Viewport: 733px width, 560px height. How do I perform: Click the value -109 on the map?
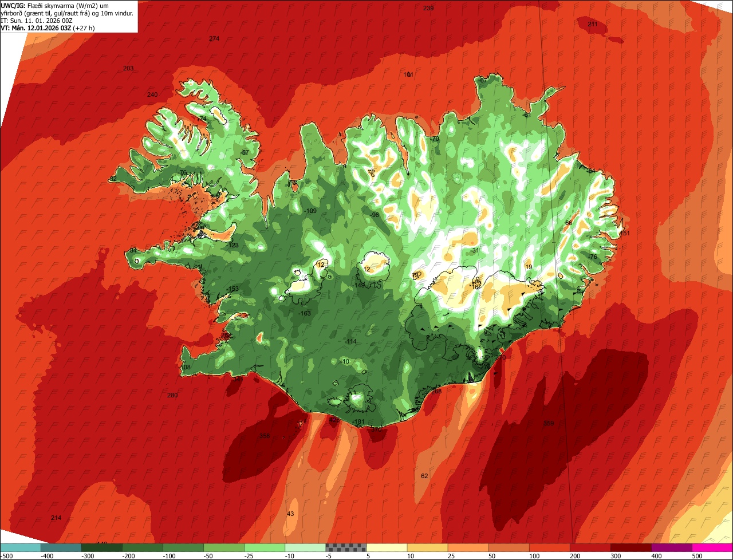tap(310, 211)
